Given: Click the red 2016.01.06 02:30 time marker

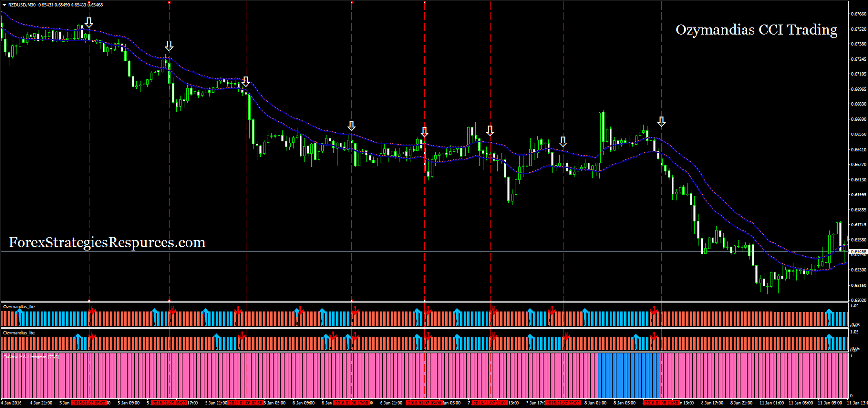Looking at the screenshot, I should (x=246, y=403).
